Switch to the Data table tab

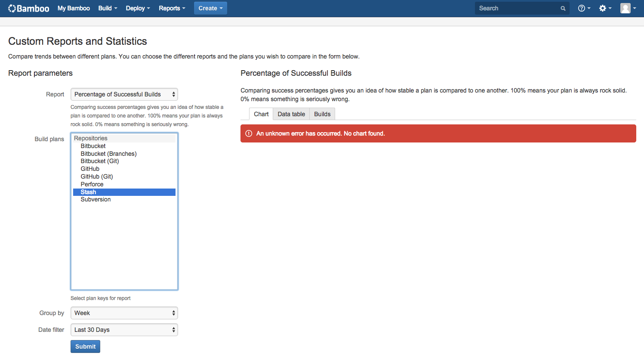pos(291,114)
